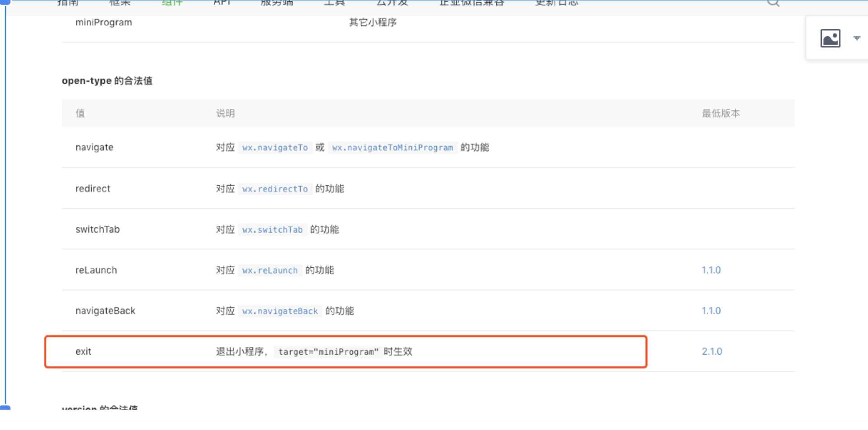Viewport: 868px width, 430px height.
Task: Click the target="miniProgram" code snippet
Action: pos(328,352)
